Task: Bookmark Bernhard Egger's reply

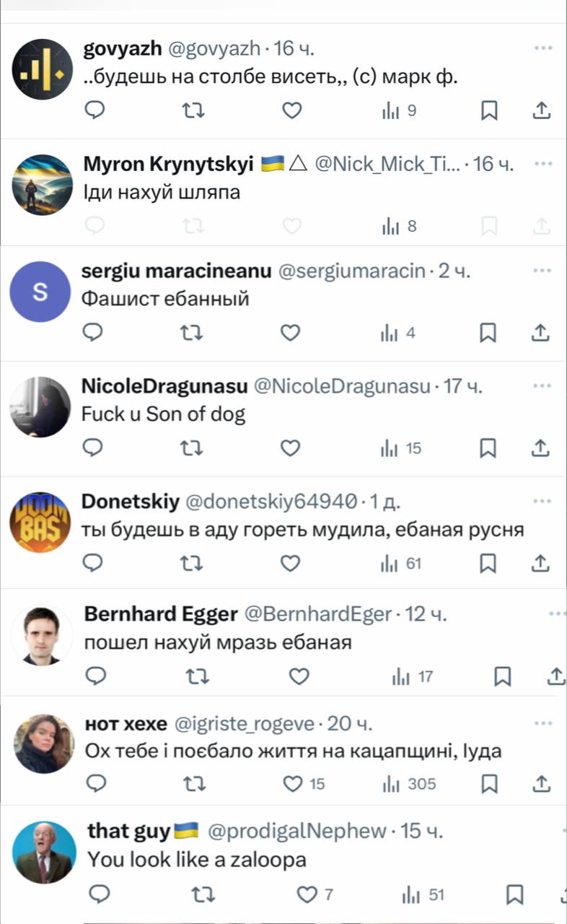Action: pos(502,676)
